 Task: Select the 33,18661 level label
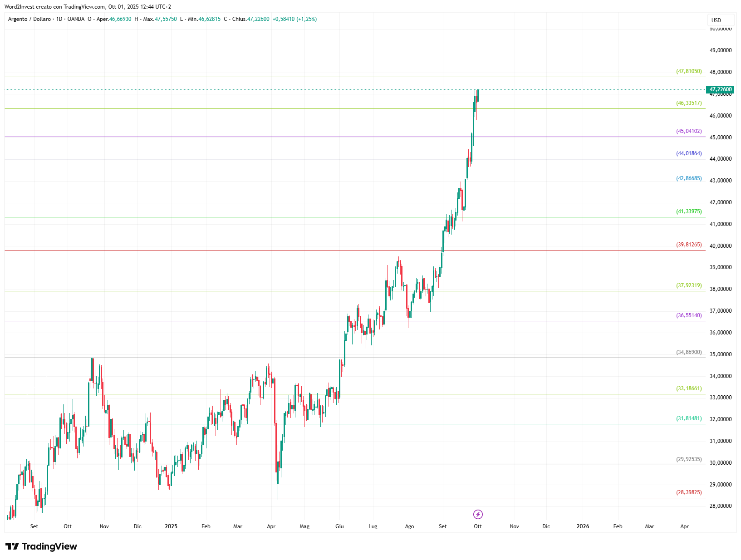pos(689,388)
